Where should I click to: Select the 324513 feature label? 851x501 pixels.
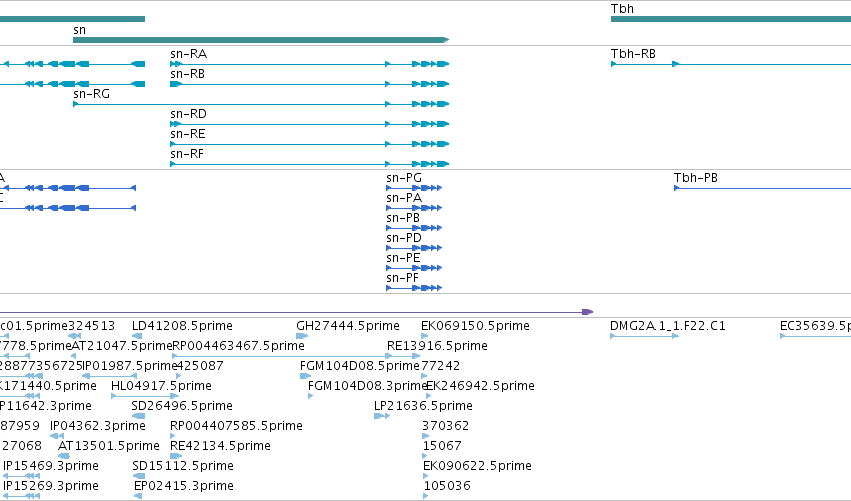click(92, 326)
